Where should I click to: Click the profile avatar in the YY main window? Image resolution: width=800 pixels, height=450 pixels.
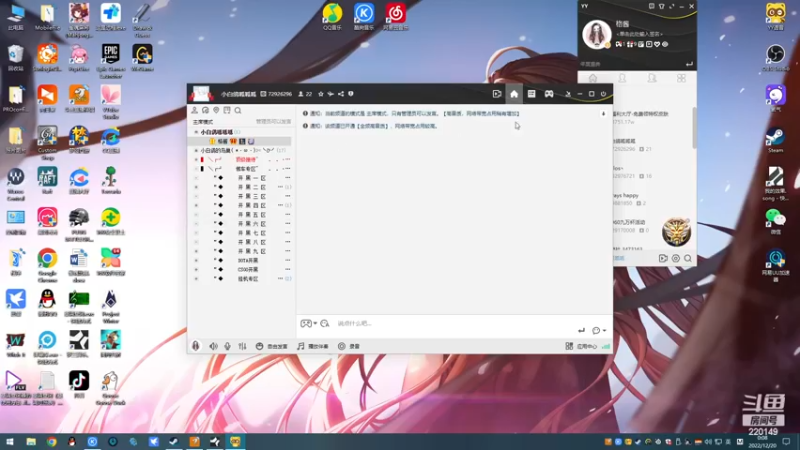point(596,34)
